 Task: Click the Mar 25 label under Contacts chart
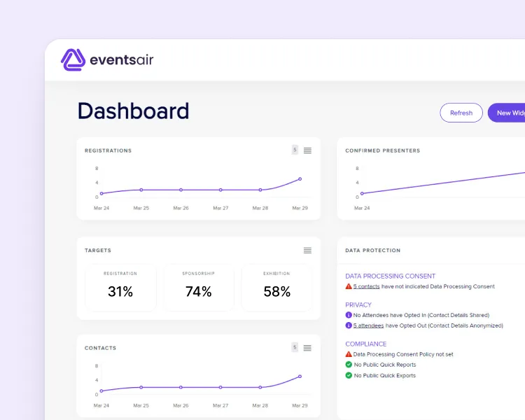click(x=141, y=405)
